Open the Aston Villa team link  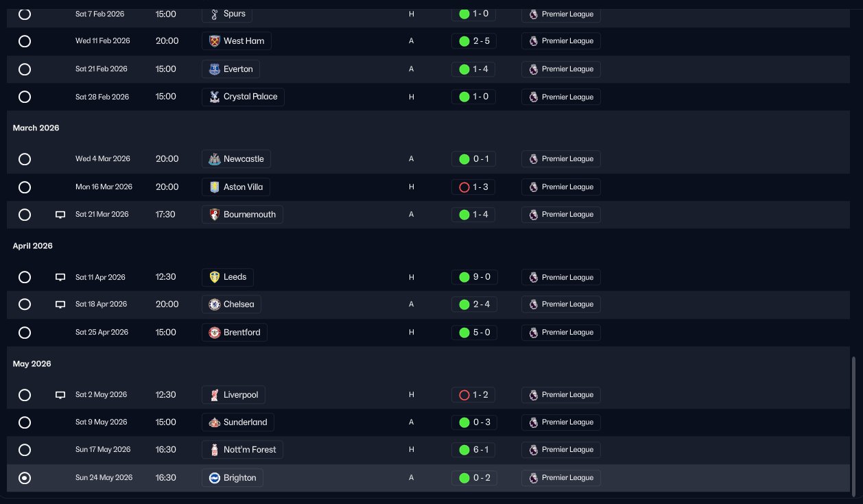click(x=237, y=187)
